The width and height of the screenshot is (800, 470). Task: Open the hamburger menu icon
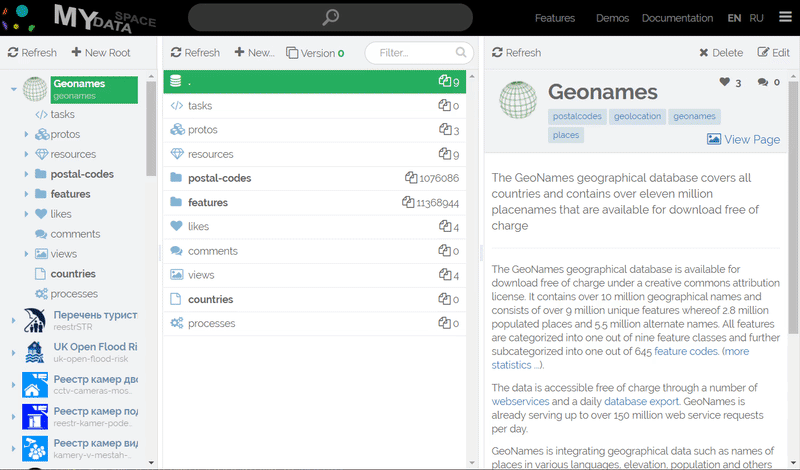pos(785,17)
